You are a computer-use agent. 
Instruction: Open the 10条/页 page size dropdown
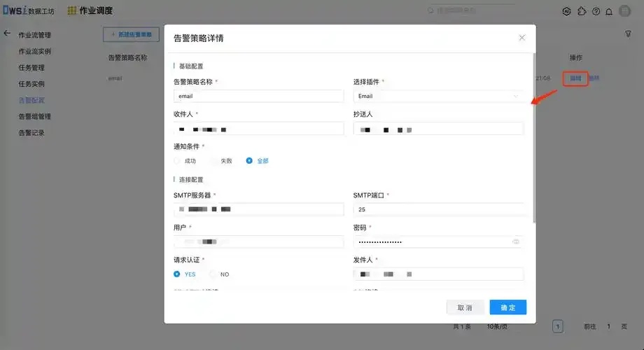click(498, 327)
